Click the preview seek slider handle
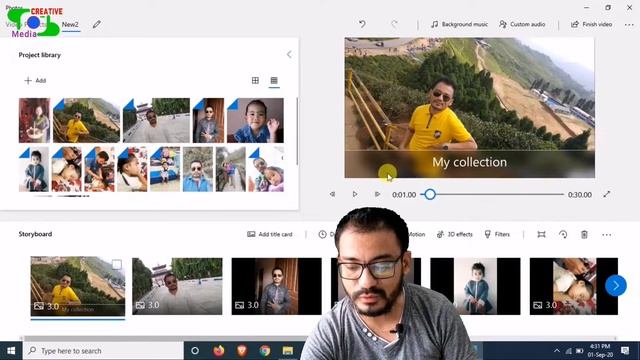The height and width of the screenshot is (360, 640). click(430, 194)
